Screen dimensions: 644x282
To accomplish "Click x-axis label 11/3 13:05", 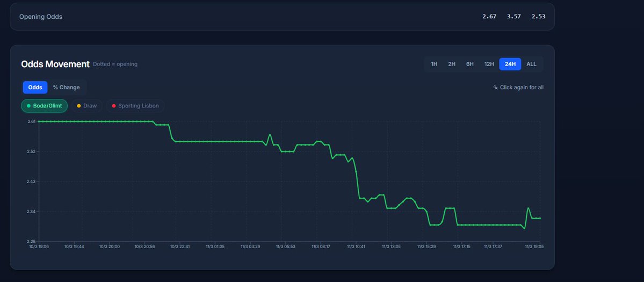I will pyautogui.click(x=392, y=247).
